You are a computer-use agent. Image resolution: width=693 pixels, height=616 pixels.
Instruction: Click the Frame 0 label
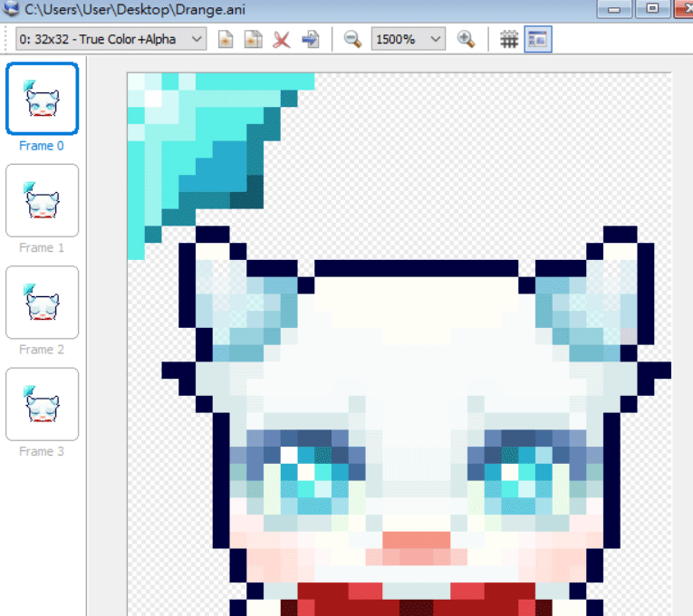pyautogui.click(x=42, y=146)
